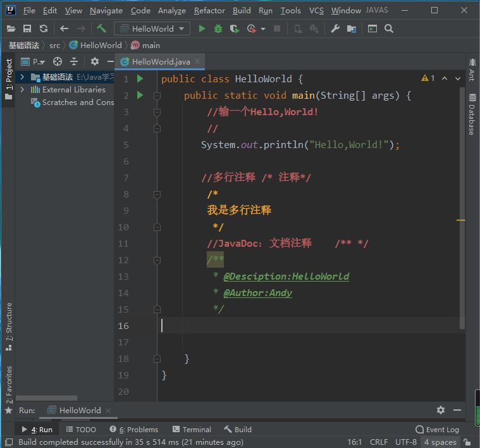
Task: Start debugging with the bug icon
Action: [218, 28]
